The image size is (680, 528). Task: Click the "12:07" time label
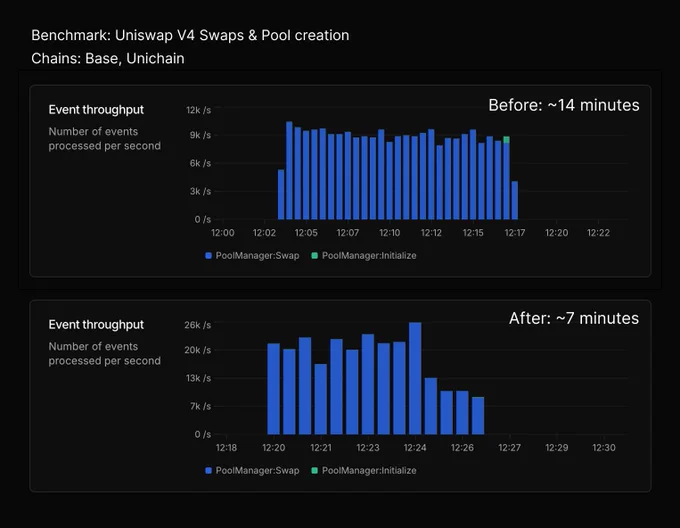click(x=348, y=233)
